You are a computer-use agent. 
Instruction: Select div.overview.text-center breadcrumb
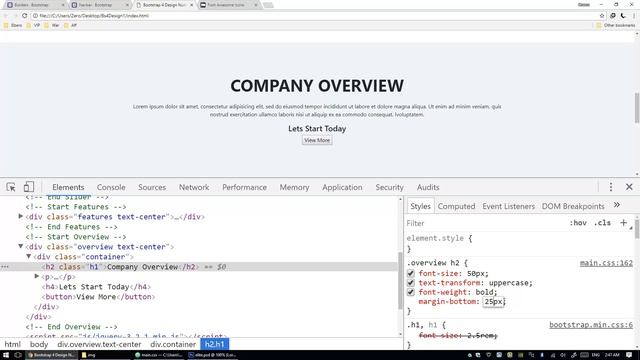coord(99,344)
